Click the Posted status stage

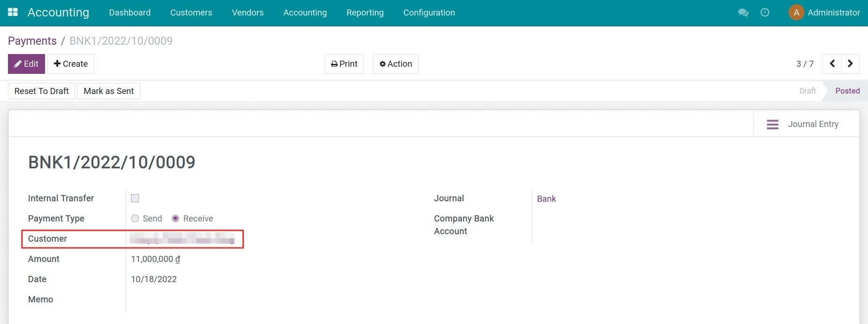pyautogui.click(x=847, y=91)
